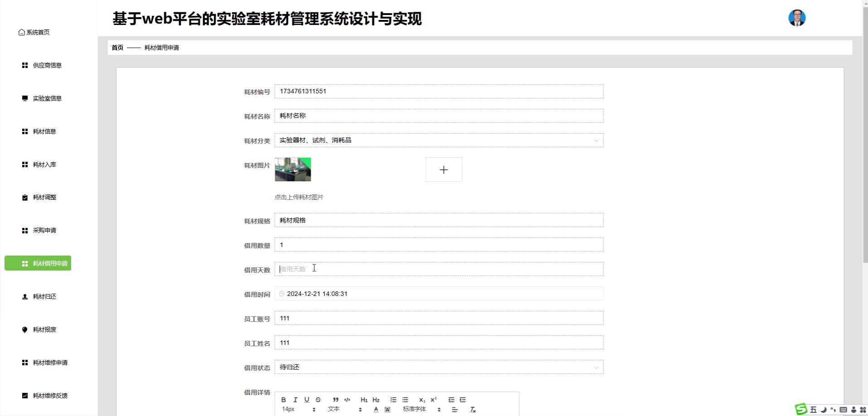Insert a blockquote in the editor
This screenshot has height=416, width=868.
(x=336, y=400)
